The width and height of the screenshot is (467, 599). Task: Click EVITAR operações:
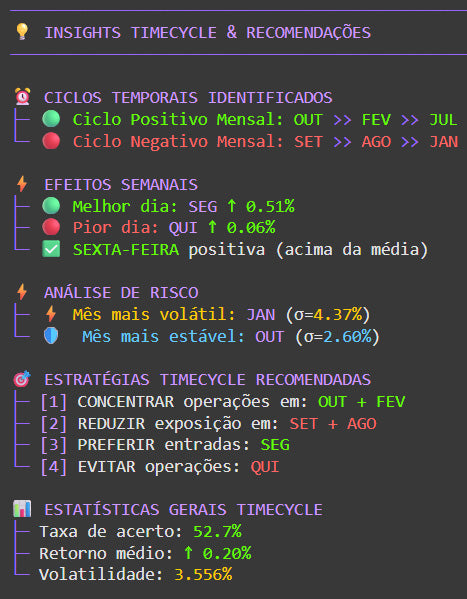(x=159, y=467)
